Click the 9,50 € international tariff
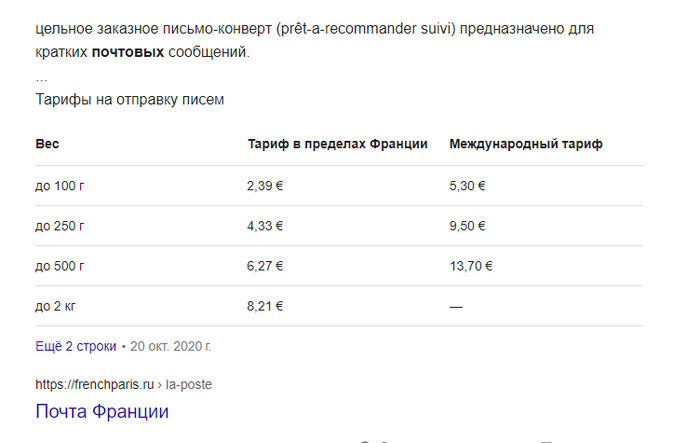Screen dimensions: 700x443 [468, 226]
